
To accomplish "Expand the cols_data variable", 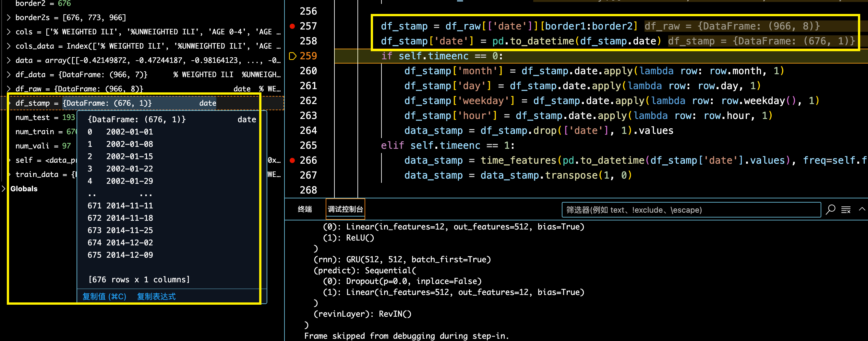I will 8,46.
